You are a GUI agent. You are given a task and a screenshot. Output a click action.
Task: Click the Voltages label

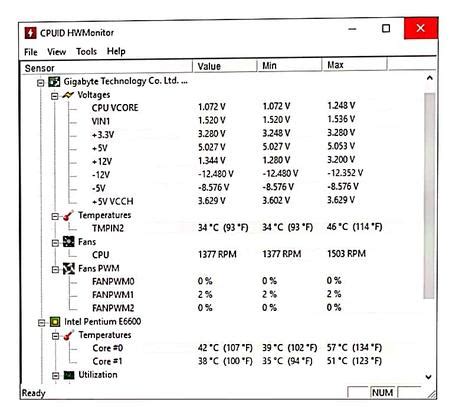94,95
